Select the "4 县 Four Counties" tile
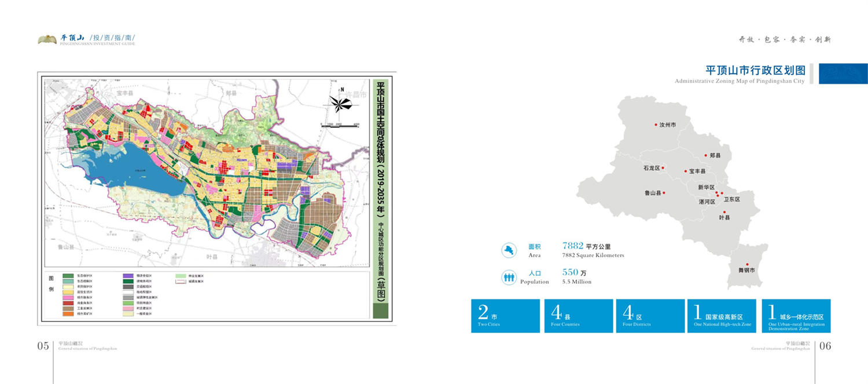Screen dimensions: 868x384 pos(578,316)
